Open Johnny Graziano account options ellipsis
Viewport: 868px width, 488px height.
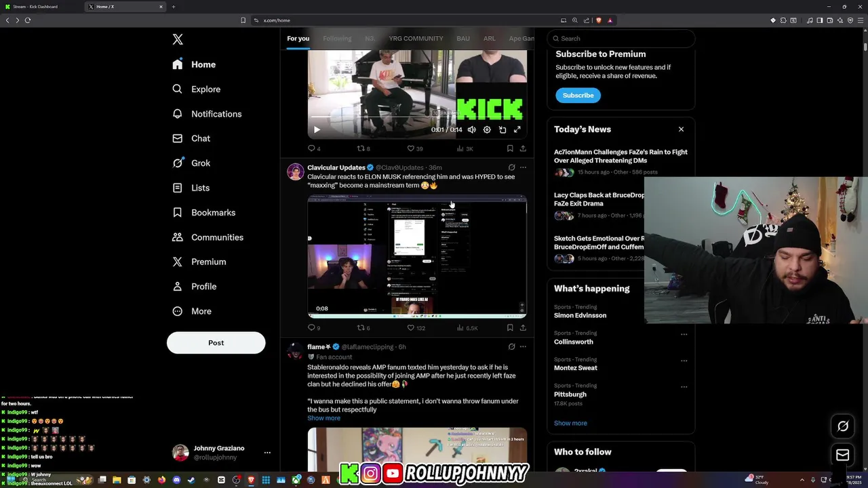coord(267,453)
